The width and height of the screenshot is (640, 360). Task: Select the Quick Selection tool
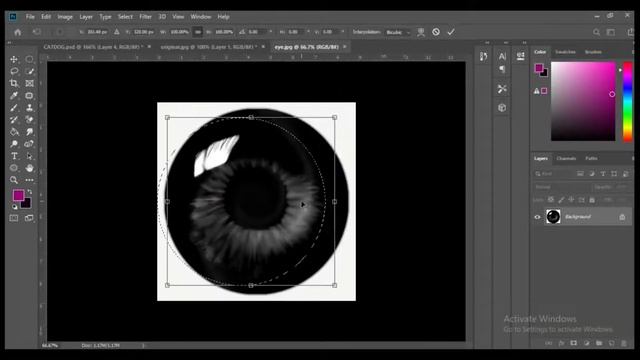click(x=29, y=71)
